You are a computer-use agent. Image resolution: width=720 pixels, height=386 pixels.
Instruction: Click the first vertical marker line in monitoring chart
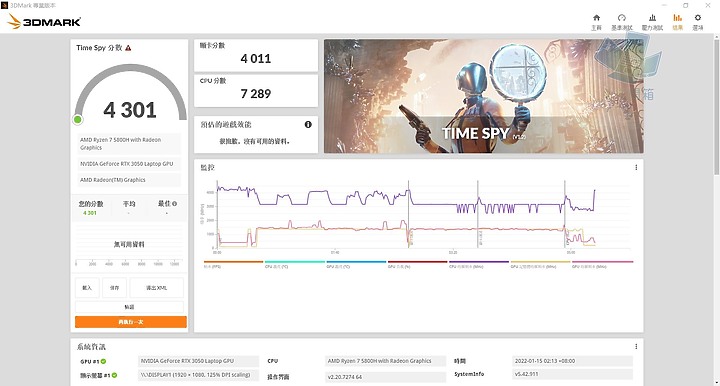409,214
